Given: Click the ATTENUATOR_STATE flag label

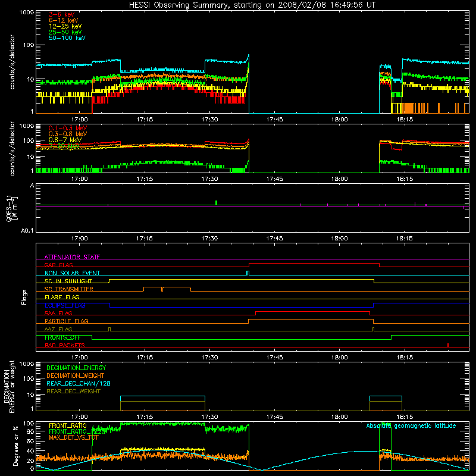Looking at the screenshot, I should pos(72,257).
